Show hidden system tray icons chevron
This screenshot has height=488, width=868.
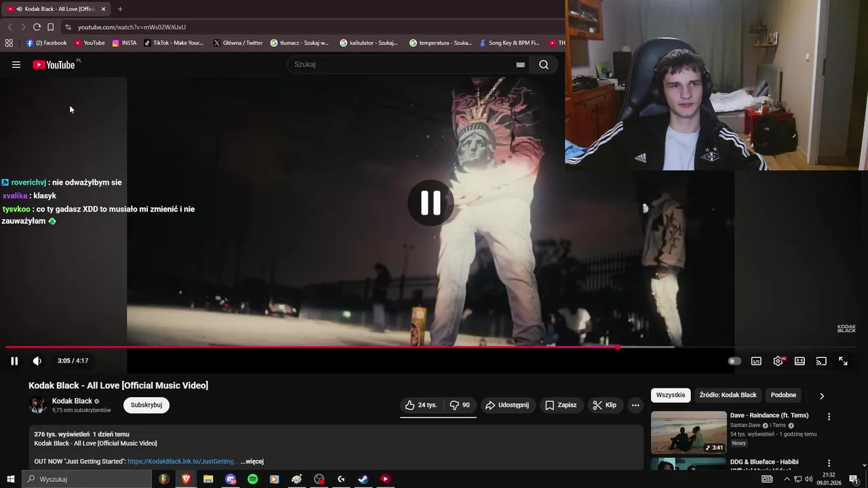787,479
